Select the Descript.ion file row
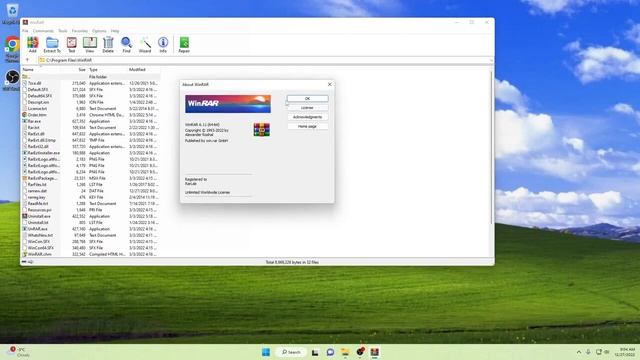The width and height of the screenshot is (640, 360). tap(90, 102)
